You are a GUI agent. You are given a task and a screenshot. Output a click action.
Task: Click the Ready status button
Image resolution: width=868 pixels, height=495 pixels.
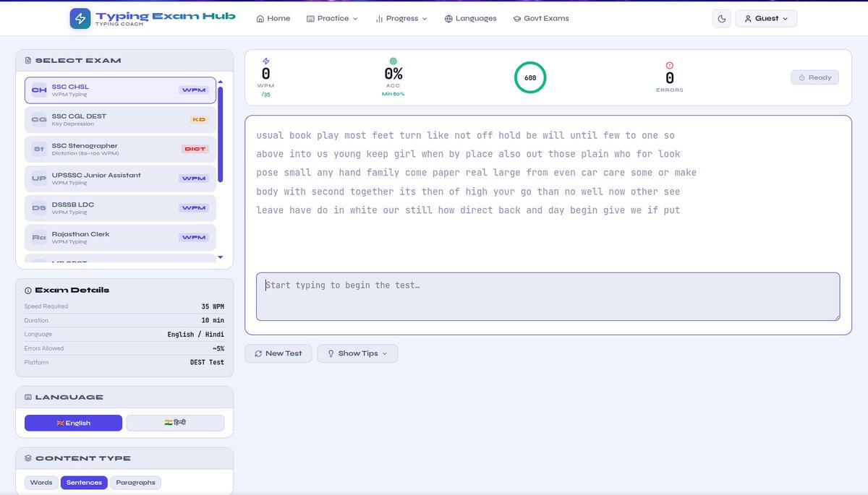tap(814, 77)
